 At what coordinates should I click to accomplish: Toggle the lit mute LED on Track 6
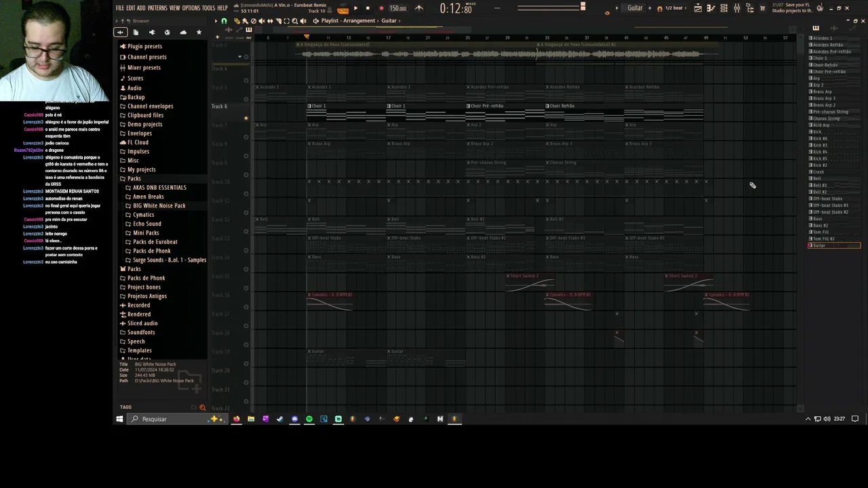(x=246, y=119)
